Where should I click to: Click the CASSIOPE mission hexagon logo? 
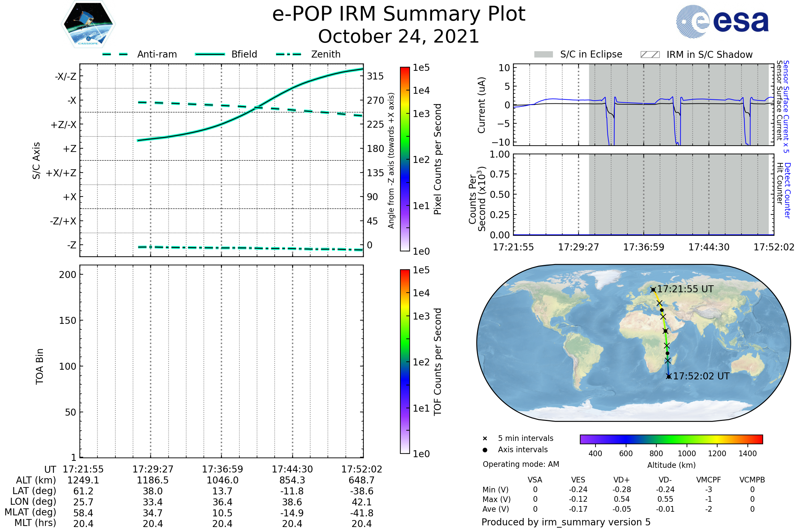[x=88, y=24]
